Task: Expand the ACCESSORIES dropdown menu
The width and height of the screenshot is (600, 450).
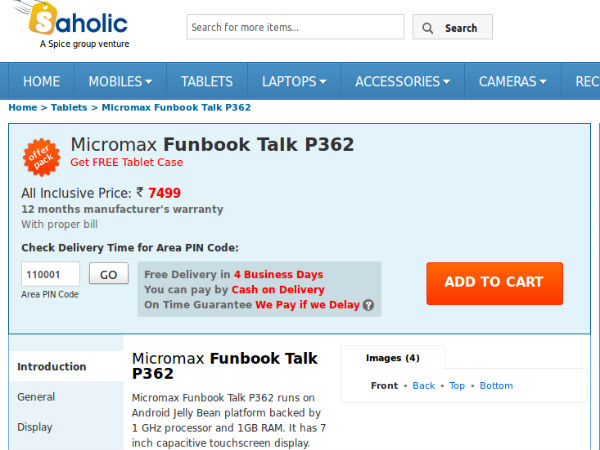Action: click(402, 81)
